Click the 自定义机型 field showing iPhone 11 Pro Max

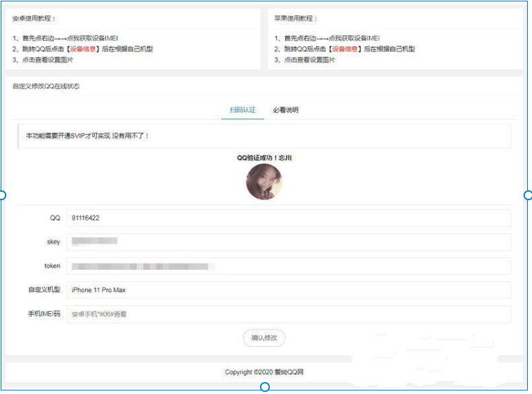pos(288,290)
